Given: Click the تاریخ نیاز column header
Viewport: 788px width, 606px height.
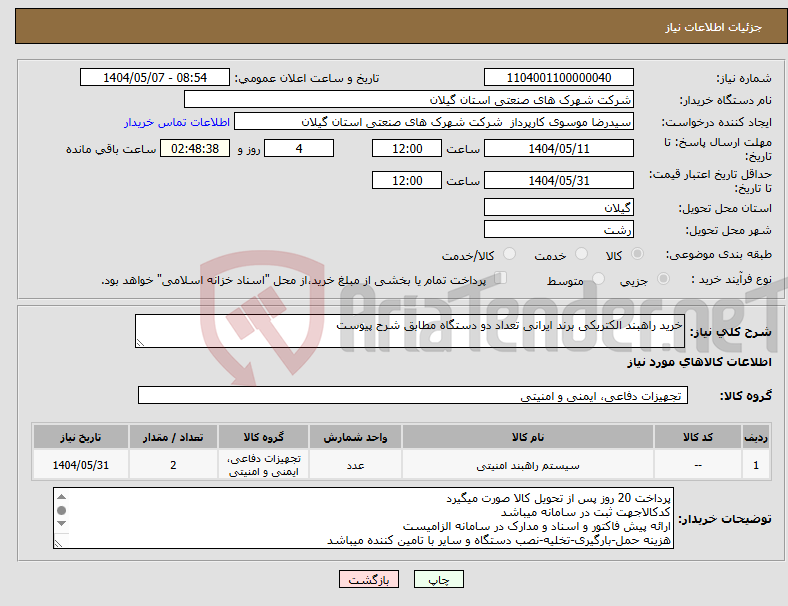Looking at the screenshot, I should (x=80, y=437).
